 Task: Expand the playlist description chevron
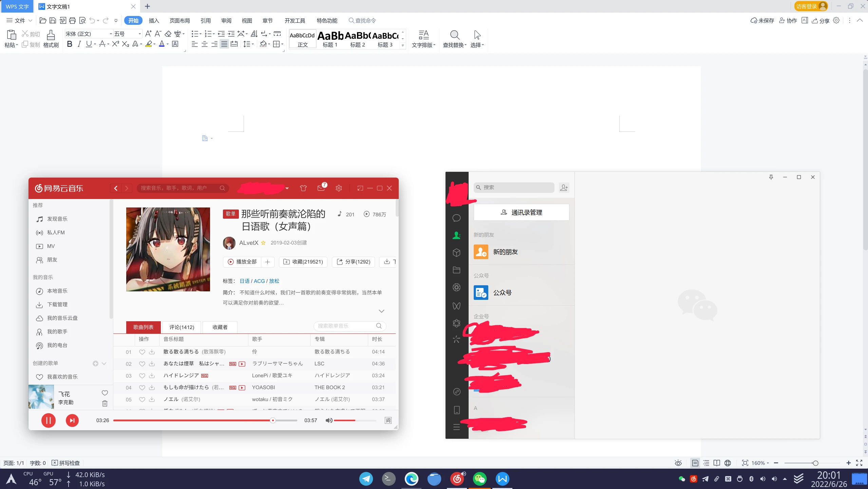point(381,311)
